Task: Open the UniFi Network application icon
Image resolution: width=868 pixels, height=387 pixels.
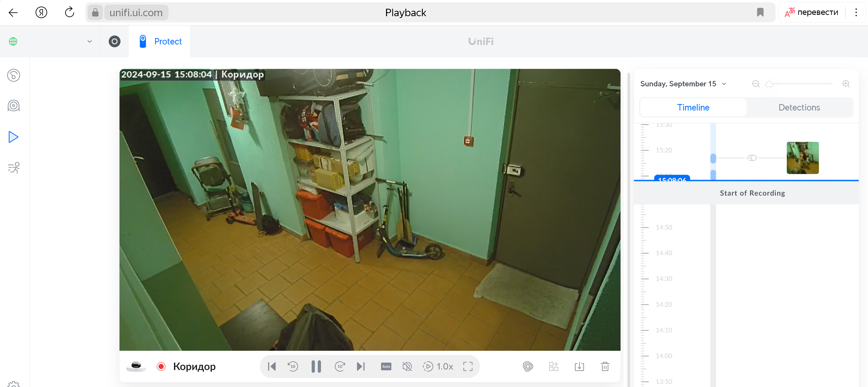Action: pos(115,41)
